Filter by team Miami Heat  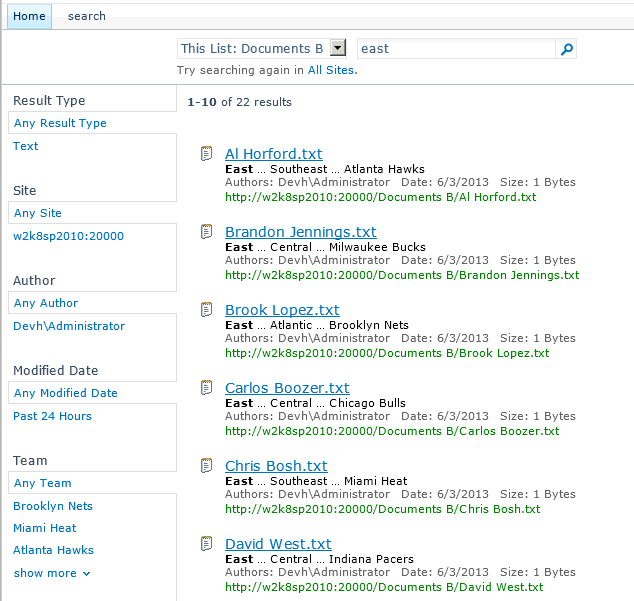[44, 528]
